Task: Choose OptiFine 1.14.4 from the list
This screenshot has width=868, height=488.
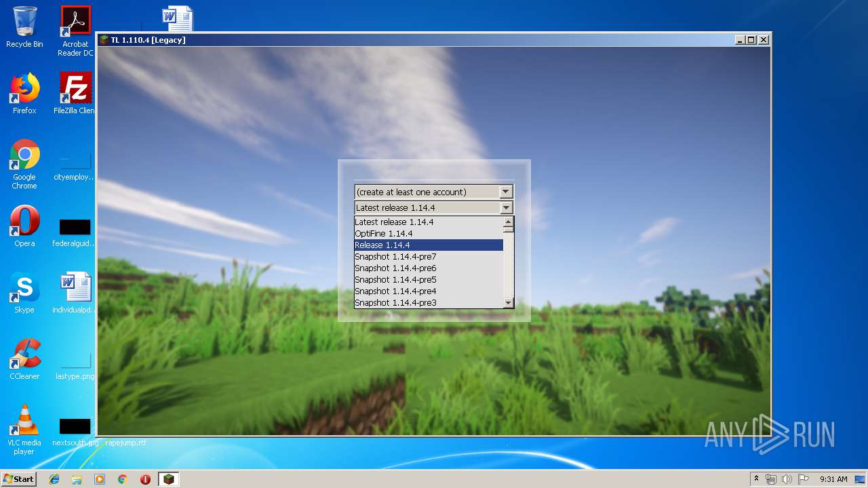Action: click(x=429, y=233)
